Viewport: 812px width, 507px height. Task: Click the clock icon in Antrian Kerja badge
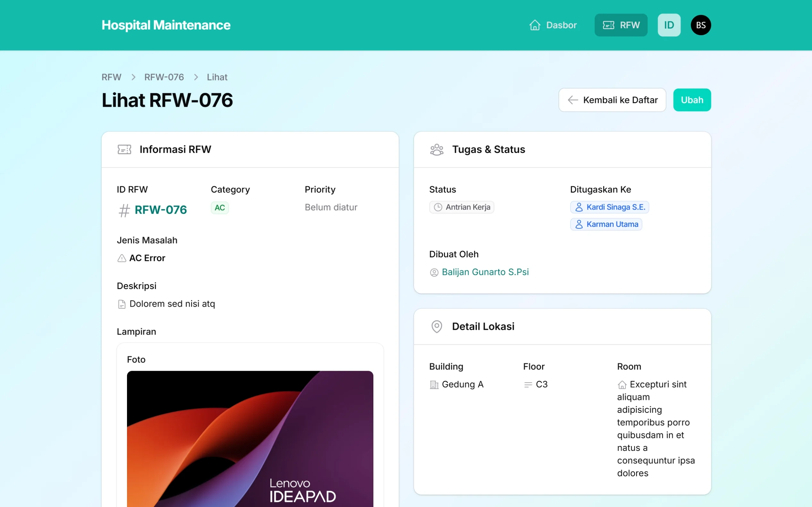coord(438,207)
